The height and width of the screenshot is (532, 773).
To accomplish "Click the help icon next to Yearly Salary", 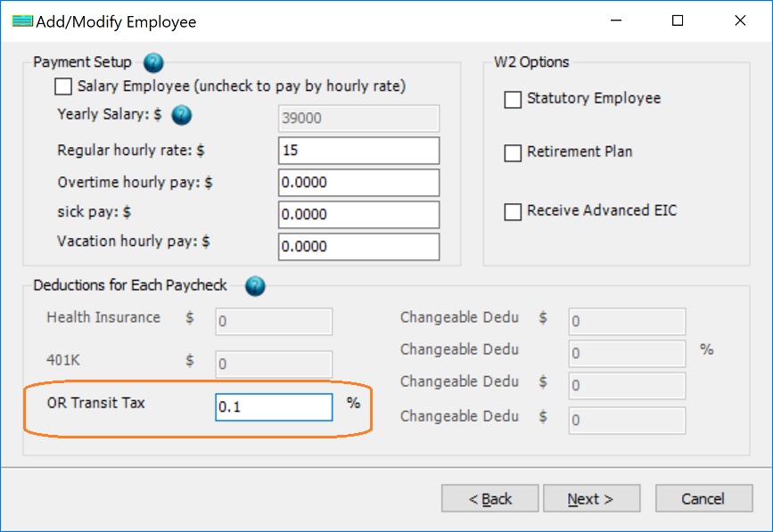I will pyautogui.click(x=182, y=115).
